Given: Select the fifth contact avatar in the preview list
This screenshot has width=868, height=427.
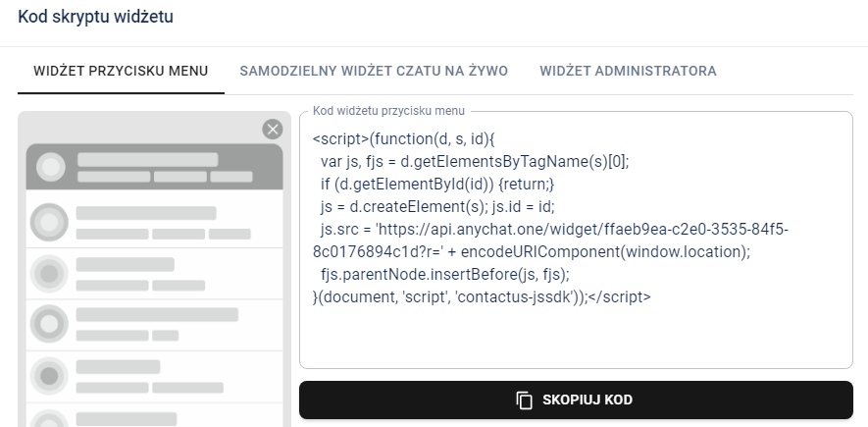Looking at the screenshot, I should coord(47,417).
